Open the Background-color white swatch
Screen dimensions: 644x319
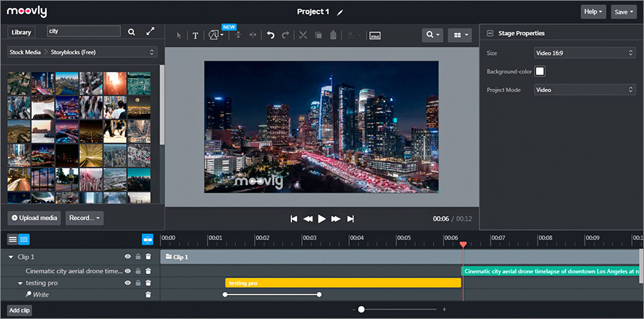(x=540, y=72)
